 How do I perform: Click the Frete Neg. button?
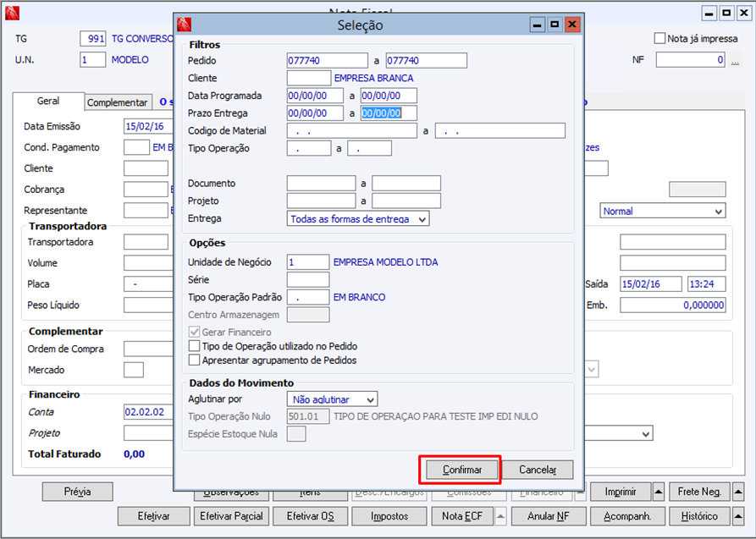tap(699, 492)
